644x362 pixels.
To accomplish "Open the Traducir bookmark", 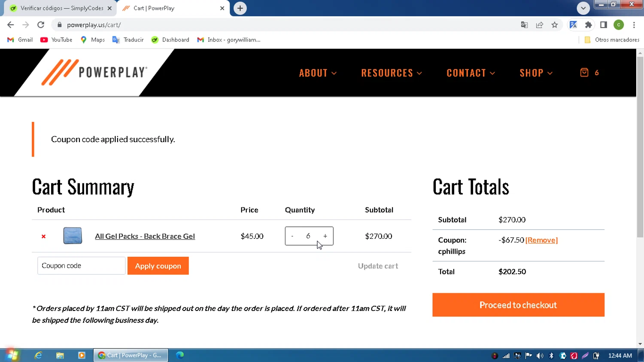I will (128, 40).
